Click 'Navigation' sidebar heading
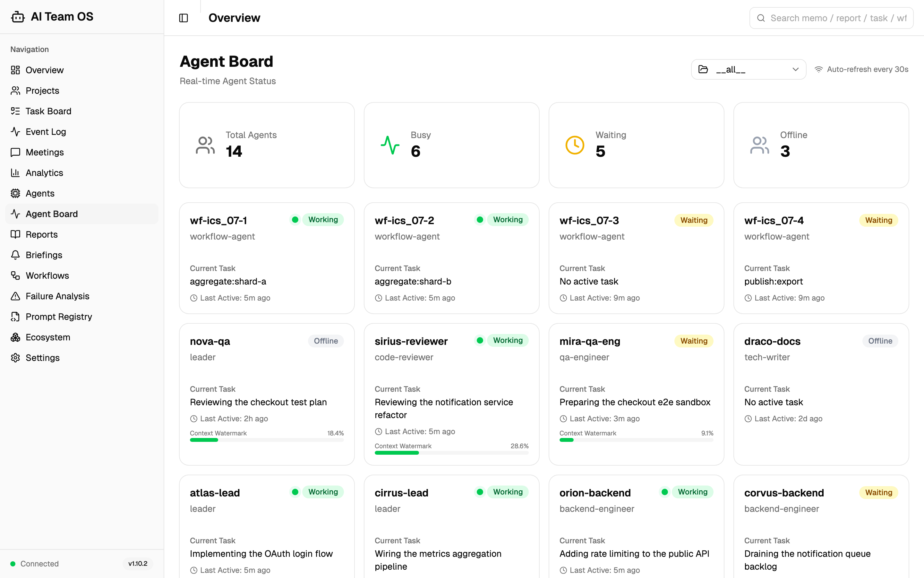The height and width of the screenshot is (578, 924). (x=30, y=49)
